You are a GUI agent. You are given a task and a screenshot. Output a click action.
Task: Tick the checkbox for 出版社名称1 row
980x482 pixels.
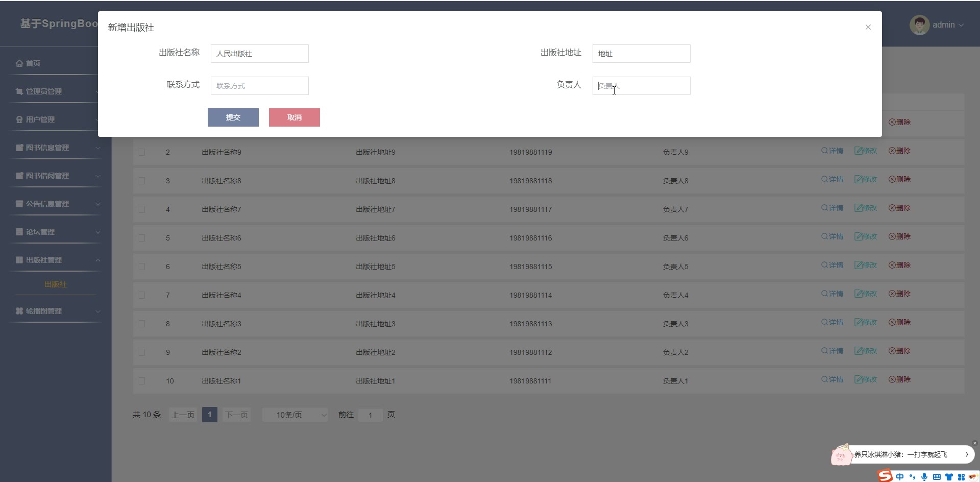(141, 381)
